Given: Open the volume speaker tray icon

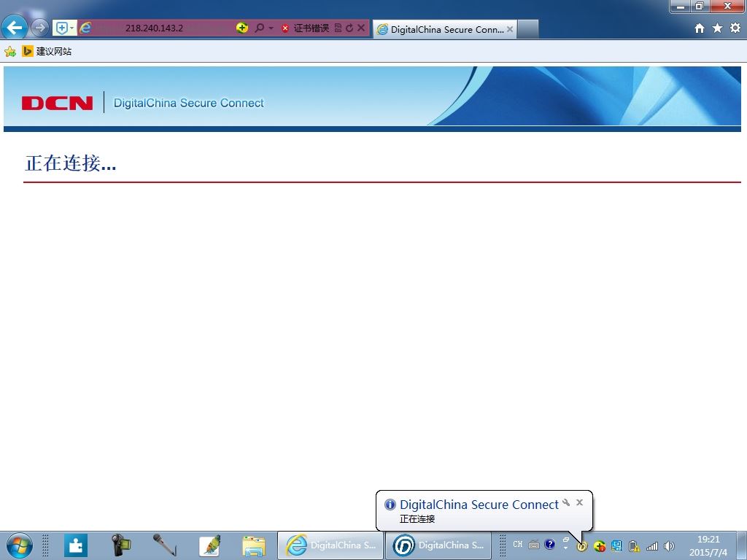Looking at the screenshot, I should (670, 546).
